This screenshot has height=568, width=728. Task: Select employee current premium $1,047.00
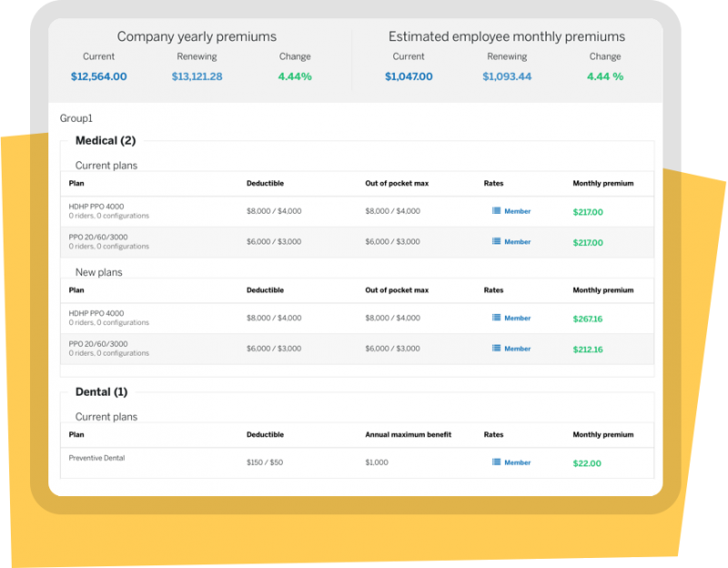pyautogui.click(x=409, y=76)
